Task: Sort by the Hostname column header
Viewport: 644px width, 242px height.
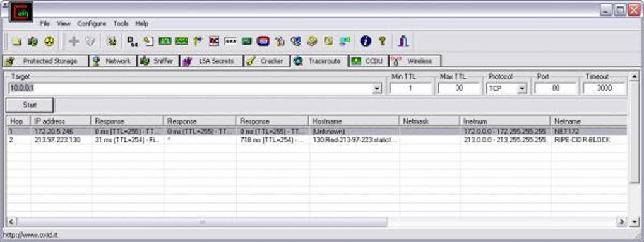Action: coord(354,122)
